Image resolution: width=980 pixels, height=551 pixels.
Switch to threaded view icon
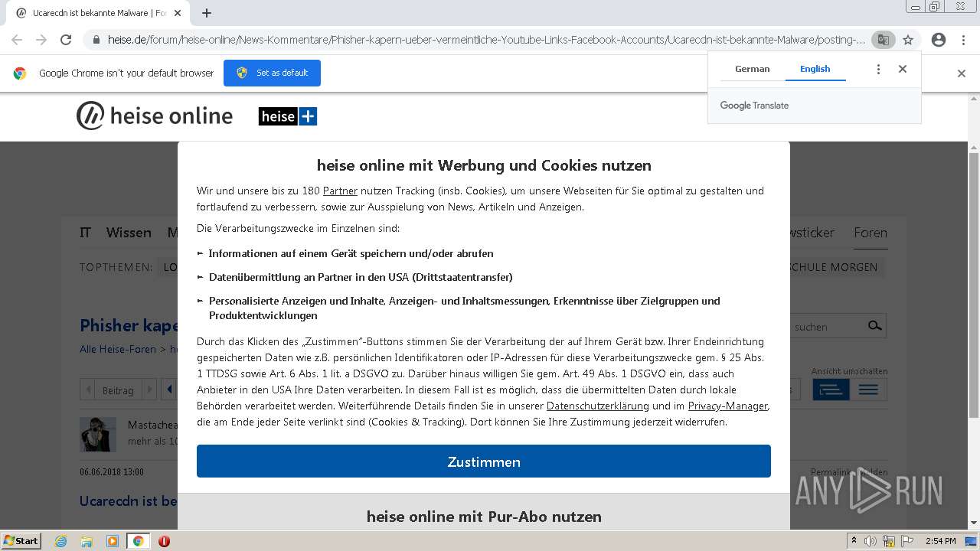coord(831,390)
